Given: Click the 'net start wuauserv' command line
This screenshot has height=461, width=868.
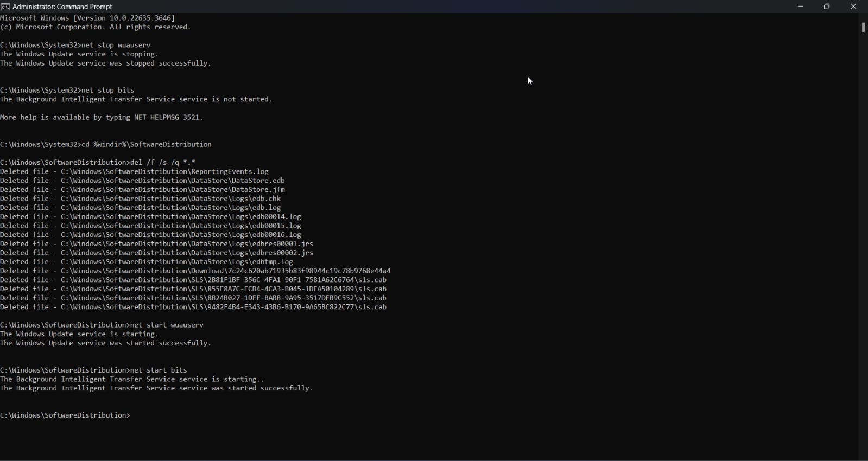Looking at the screenshot, I should pyautogui.click(x=102, y=325).
